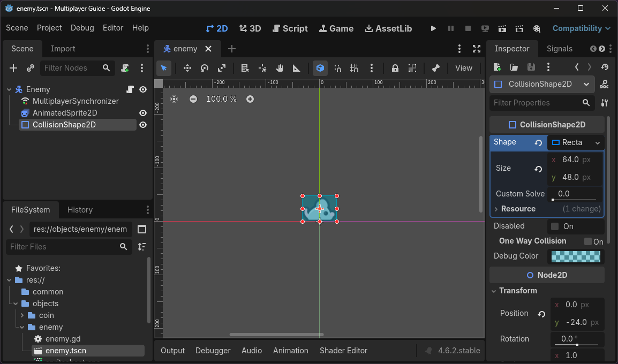Toggle AnimatedSprite2D visibility eye
The width and height of the screenshot is (618, 364).
pos(143,113)
